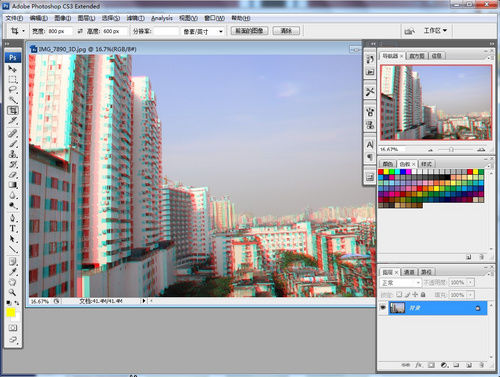This screenshot has width=500, height=377.
Task: Reset default foreground and background colors
Action: pos(9,303)
